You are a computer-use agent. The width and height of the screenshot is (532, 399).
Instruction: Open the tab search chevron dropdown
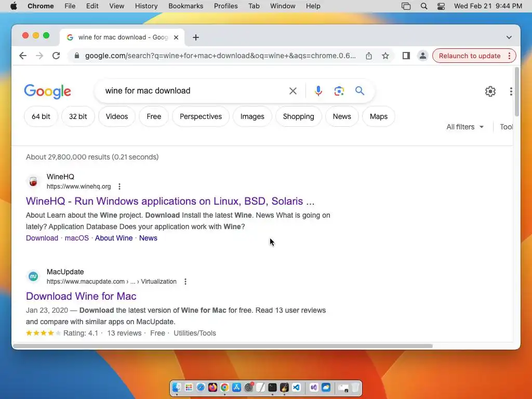pyautogui.click(x=509, y=37)
